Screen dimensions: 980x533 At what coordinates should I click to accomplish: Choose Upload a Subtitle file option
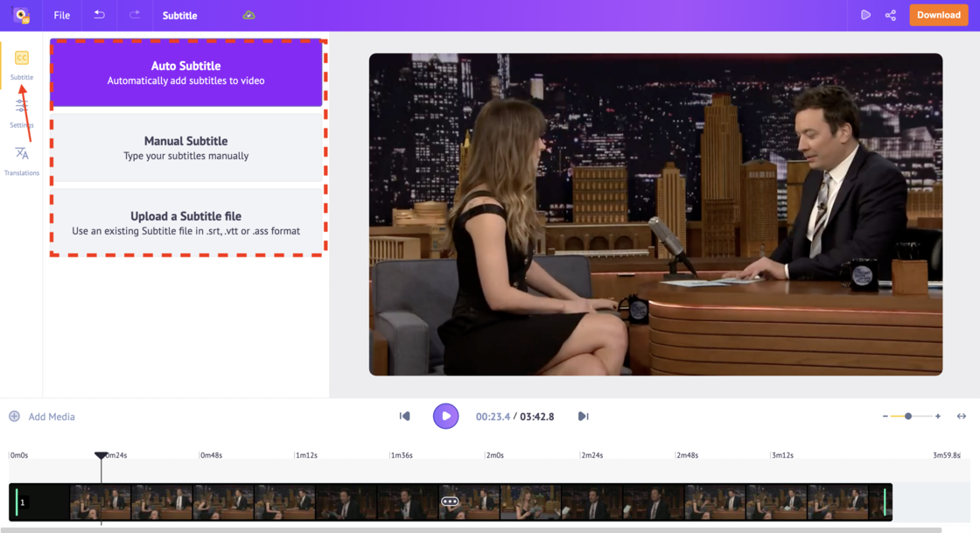pos(186,222)
